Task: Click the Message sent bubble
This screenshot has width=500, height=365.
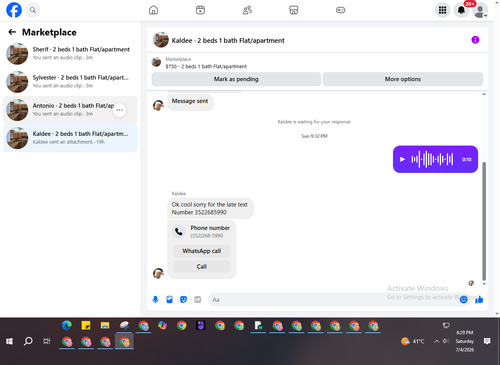Action: point(190,101)
